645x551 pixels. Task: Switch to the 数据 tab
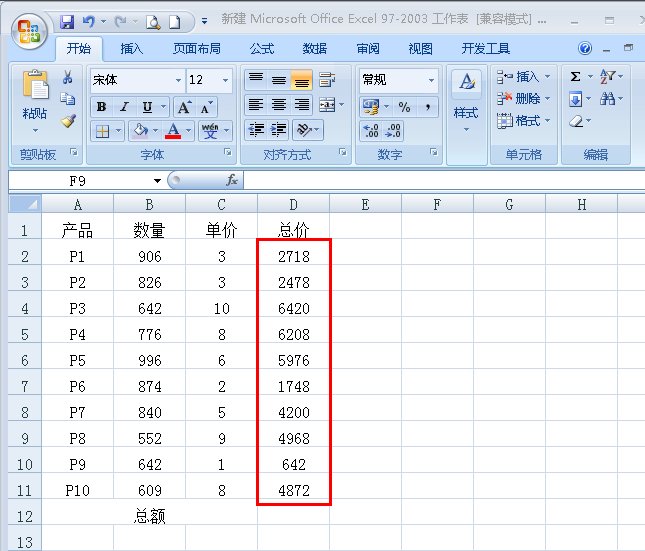coord(315,49)
